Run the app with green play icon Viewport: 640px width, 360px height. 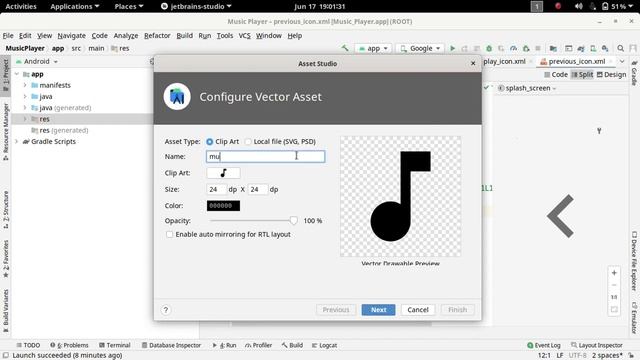452,48
